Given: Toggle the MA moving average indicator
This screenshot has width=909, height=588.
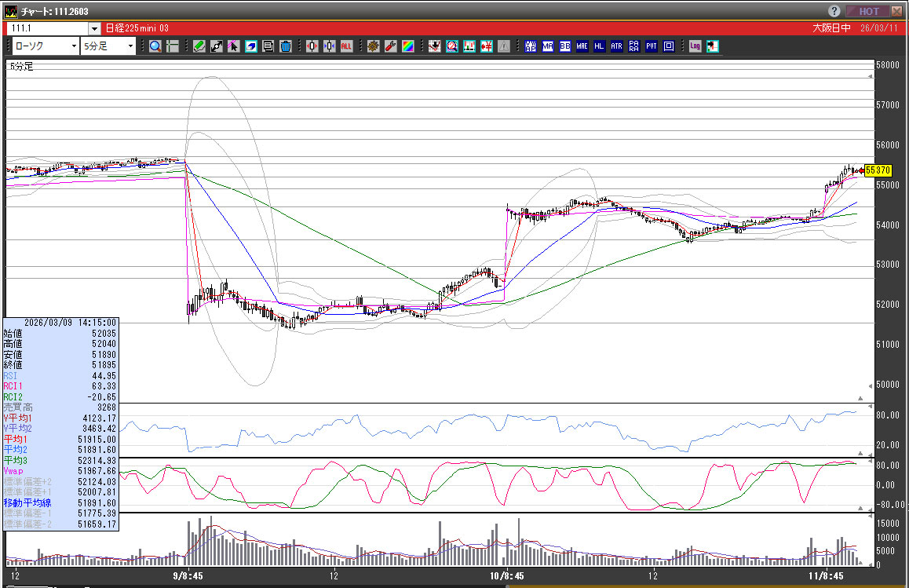Looking at the screenshot, I should coord(547,46).
